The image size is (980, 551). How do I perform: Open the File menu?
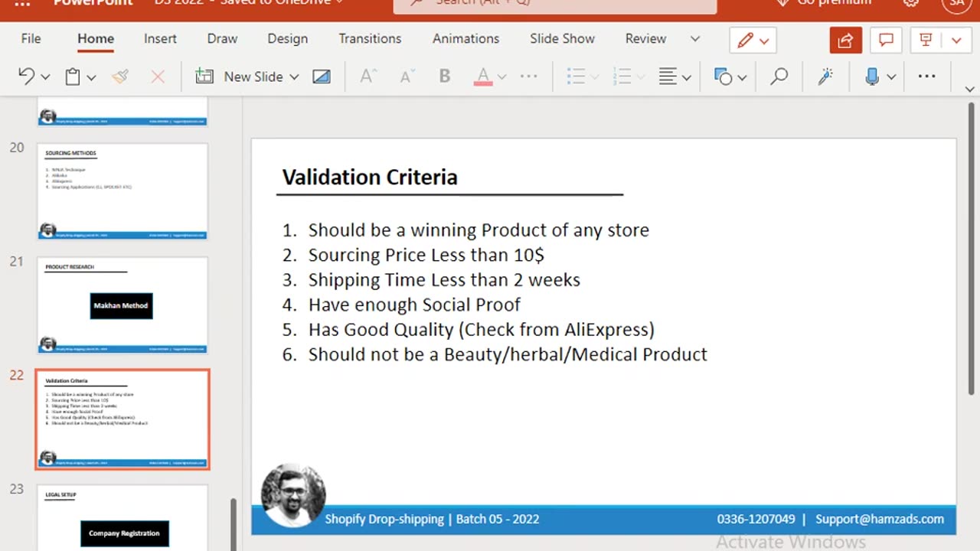point(31,38)
